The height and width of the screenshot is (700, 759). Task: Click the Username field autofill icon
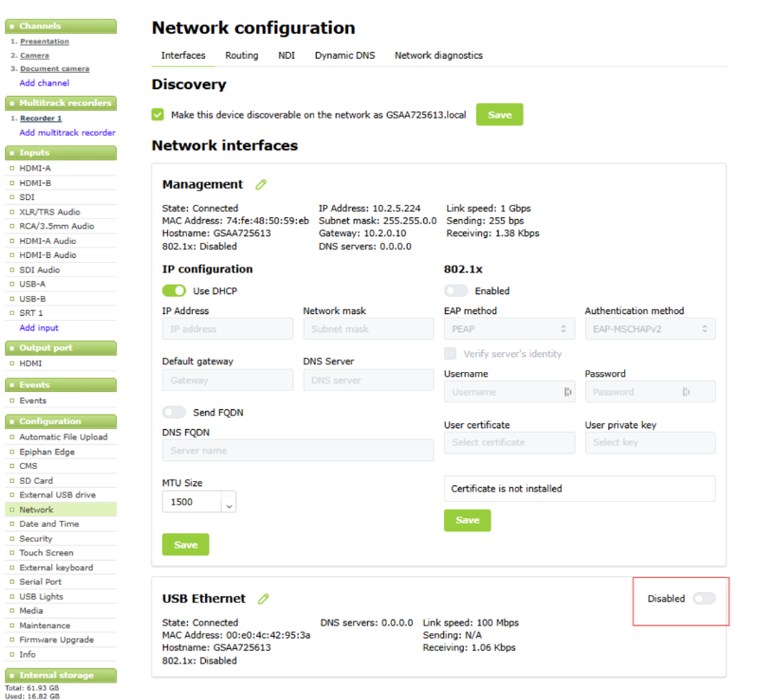point(568,392)
